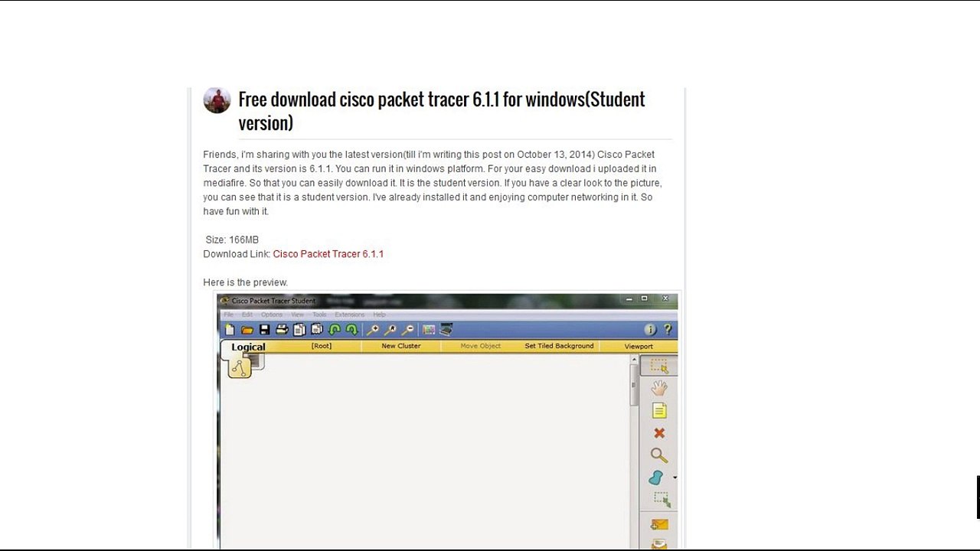
Task: Click the 'Cisco Packet Tracer Student' window title
Action: [x=273, y=301]
